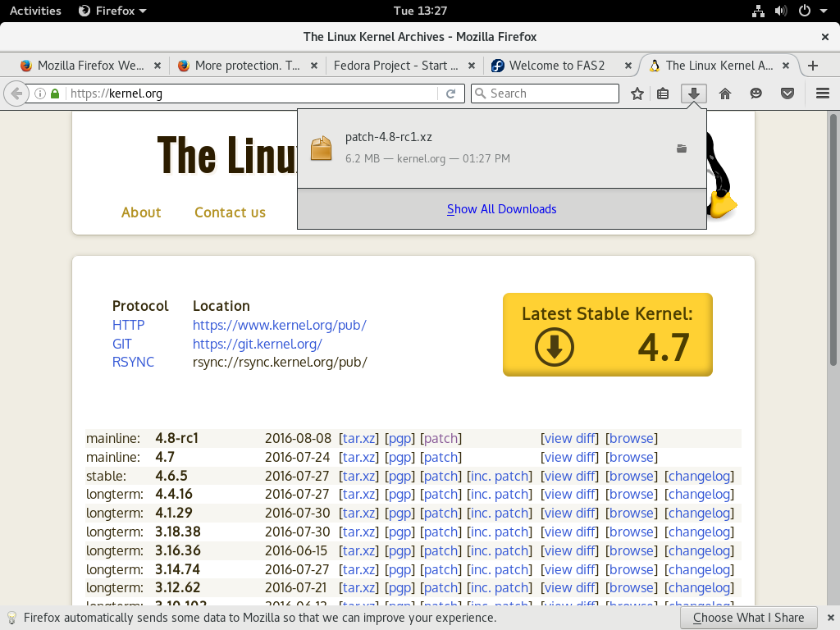Close the Firefox window
The width and height of the screenshot is (840, 630).
click(825, 37)
